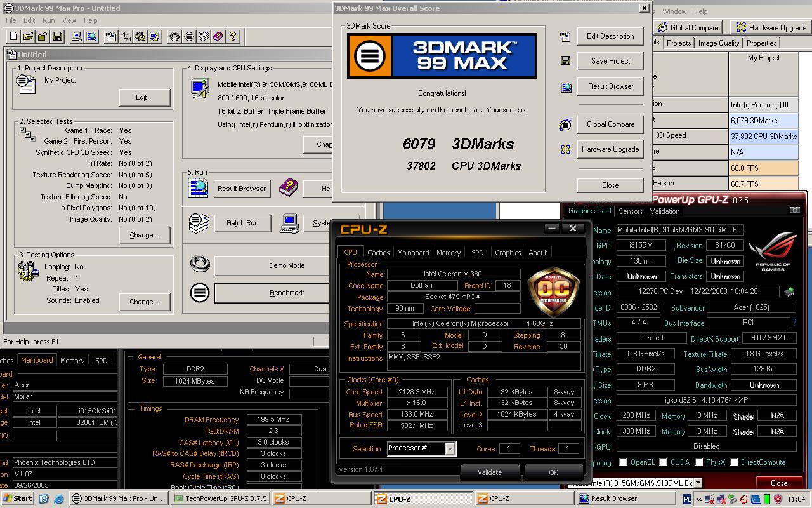Click the Hardware Upgrade toolbar item in Result Browser
The width and height of the screenshot is (812, 508).
coord(771,27)
